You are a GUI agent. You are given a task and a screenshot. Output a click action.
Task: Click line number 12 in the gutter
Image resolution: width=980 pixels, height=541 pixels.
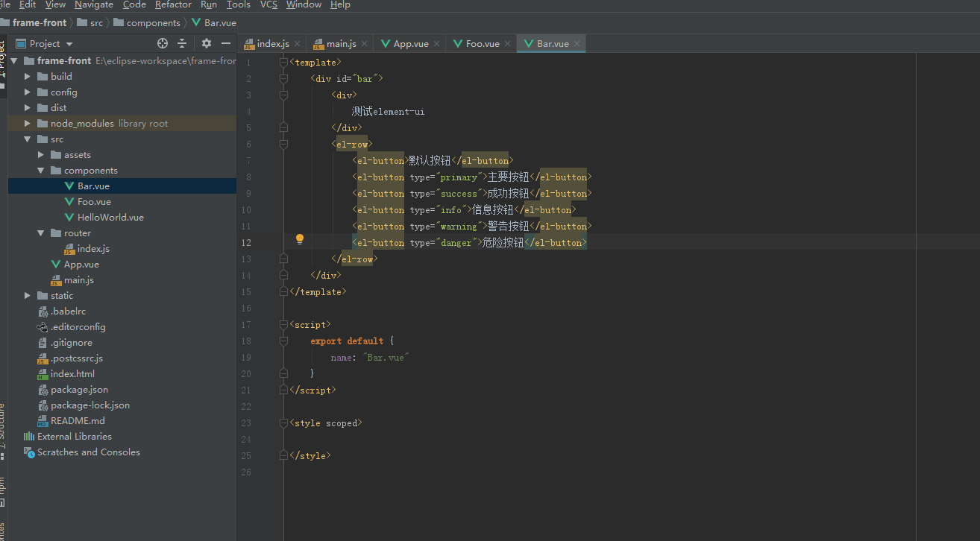click(x=246, y=243)
